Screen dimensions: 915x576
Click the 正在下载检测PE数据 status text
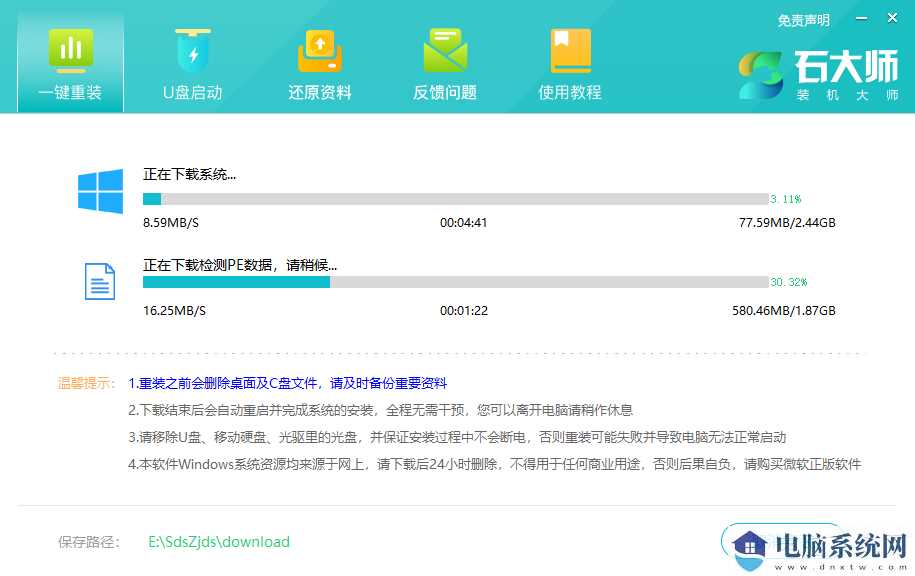[x=240, y=265]
